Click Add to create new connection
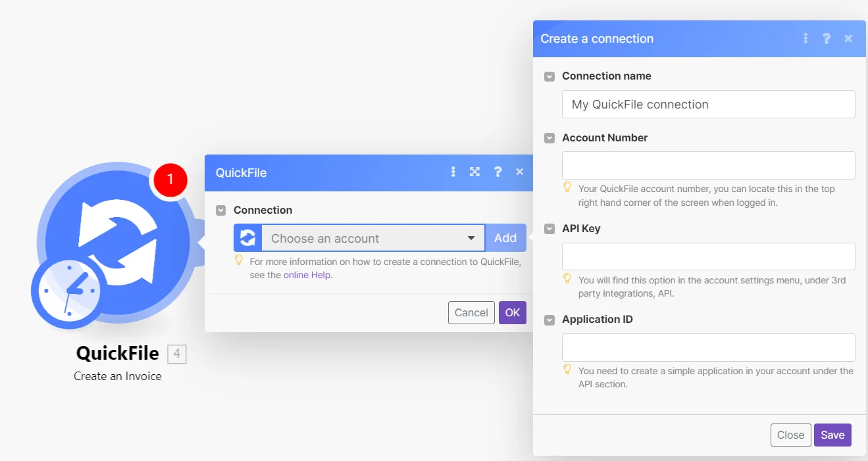 click(505, 238)
